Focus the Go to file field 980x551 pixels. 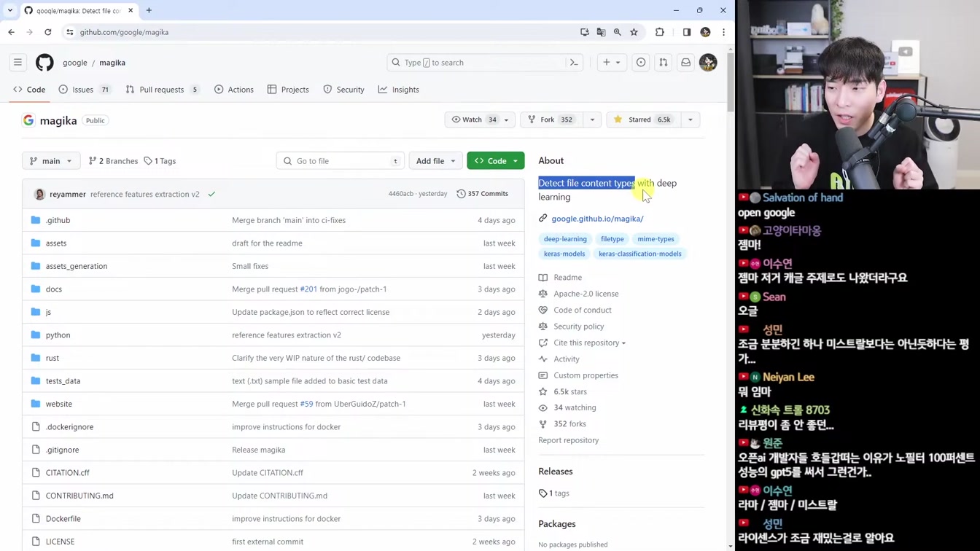coord(341,161)
